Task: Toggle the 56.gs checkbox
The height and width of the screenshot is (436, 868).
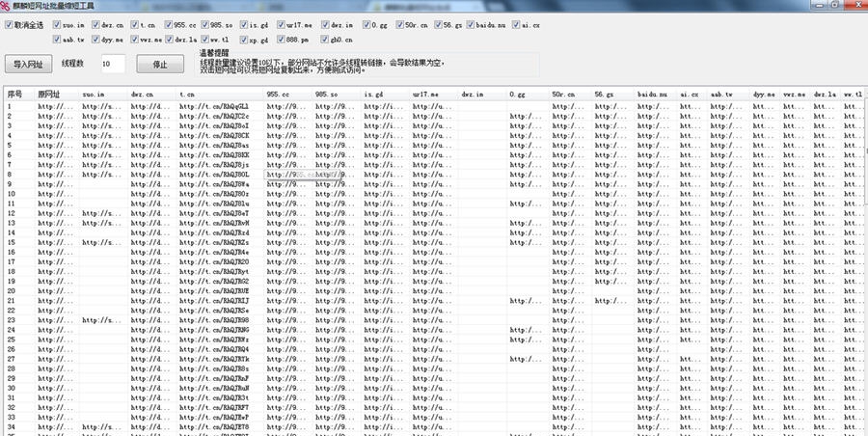Action: (x=438, y=25)
